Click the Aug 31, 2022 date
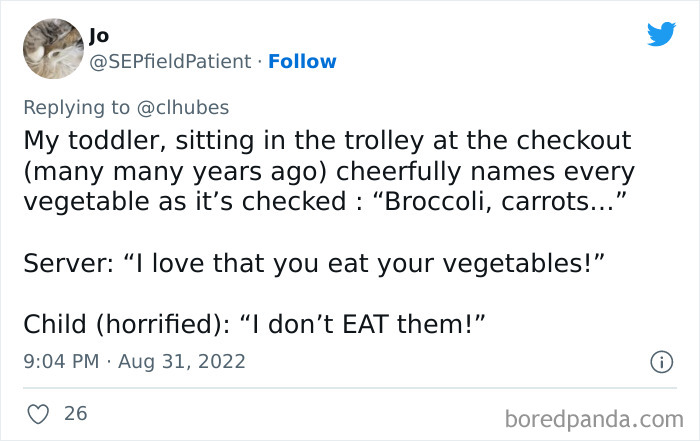The image size is (700, 441). (x=183, y=360)
